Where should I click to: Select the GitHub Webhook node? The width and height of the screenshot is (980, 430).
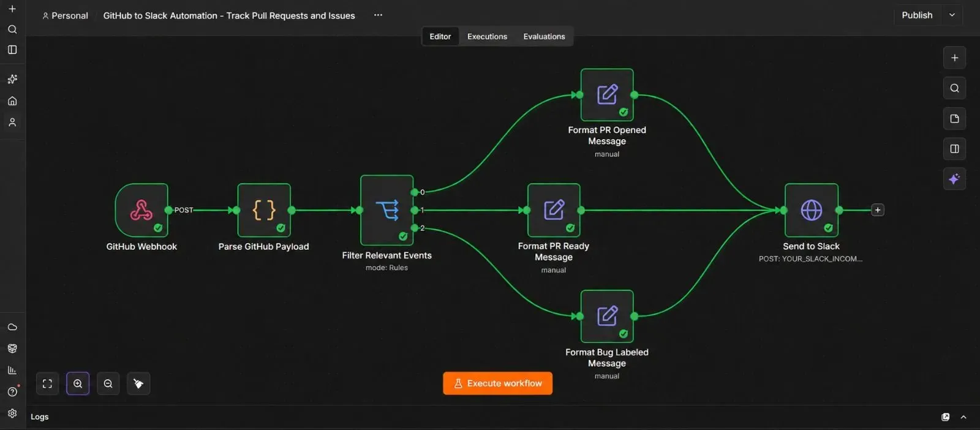tap(141, 210)
